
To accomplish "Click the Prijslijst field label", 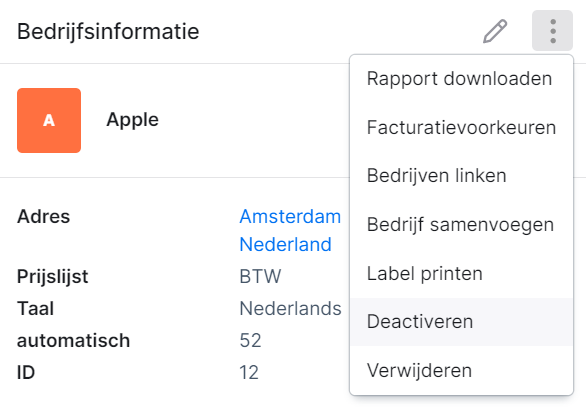I will (x=53, y=277).
